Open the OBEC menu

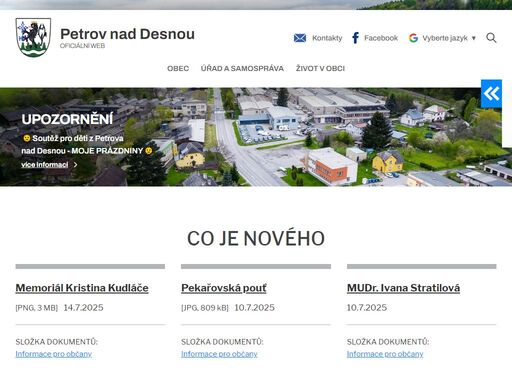point(178,68)
